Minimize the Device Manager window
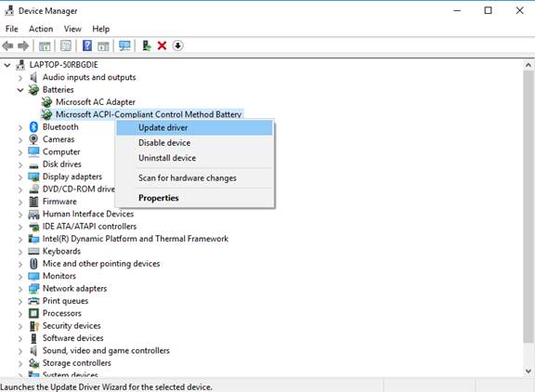This screenshot has width=535, height=392. [457, 11]
